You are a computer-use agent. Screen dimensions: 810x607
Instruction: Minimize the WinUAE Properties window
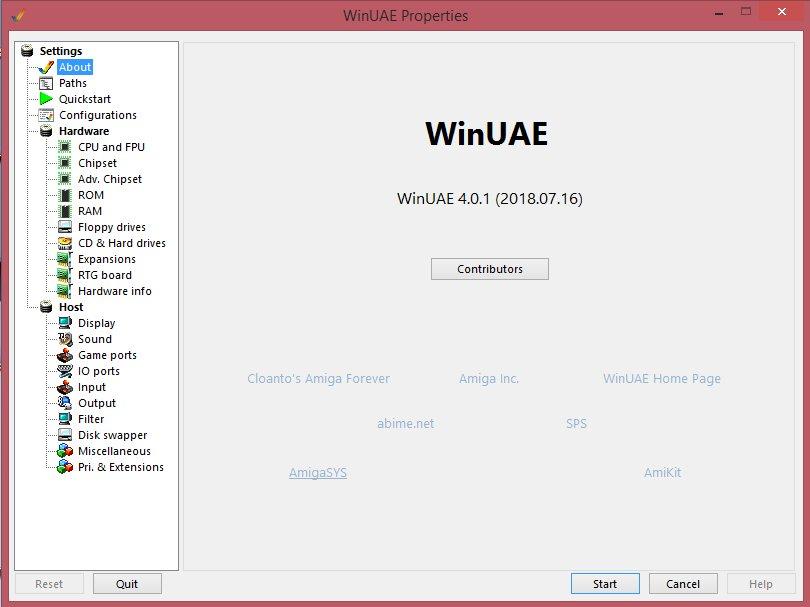719,12
